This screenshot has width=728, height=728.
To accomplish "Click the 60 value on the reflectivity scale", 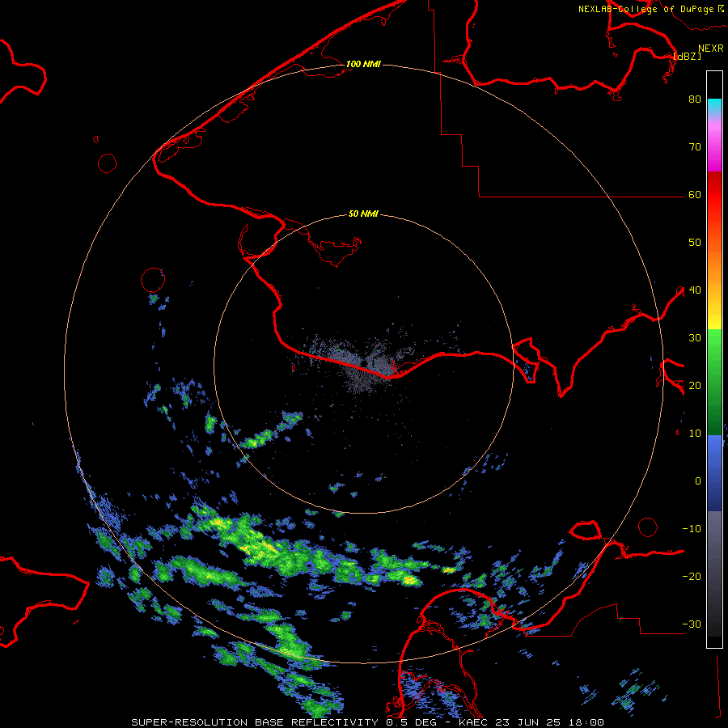I will pos(695,194).
